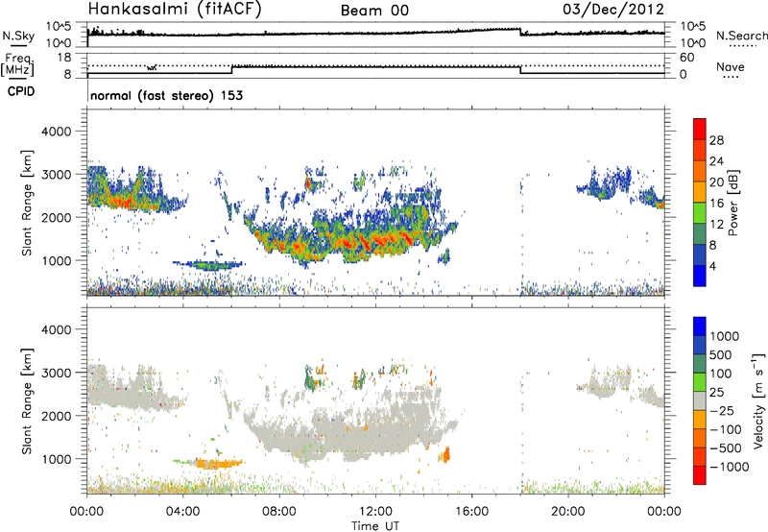Click the 4 tick on power colorbar
768x532 pixels.
click(713, 266)
